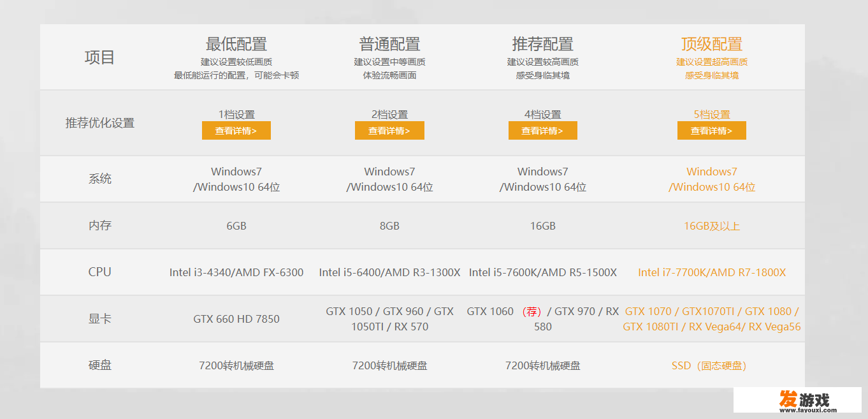868x419 pixels.
Task: Click the 1档设置 label
Action: tap(236, 115)
